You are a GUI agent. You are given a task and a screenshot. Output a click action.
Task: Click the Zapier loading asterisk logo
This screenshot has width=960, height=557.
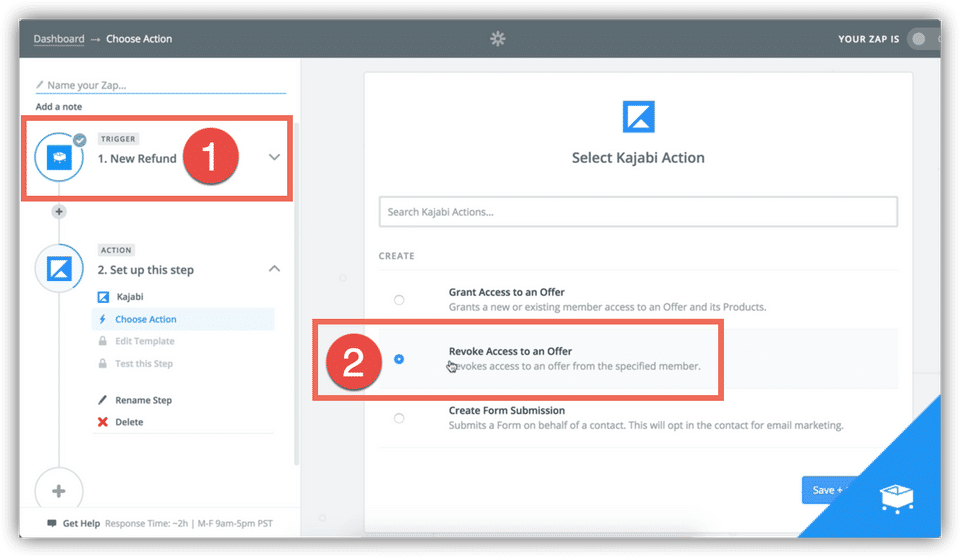pos(498,39)
